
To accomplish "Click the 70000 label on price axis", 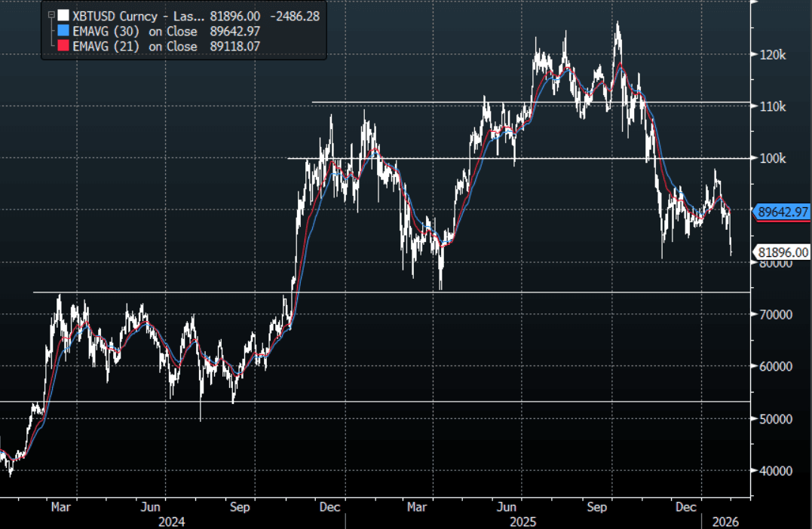I will point(777,315).
